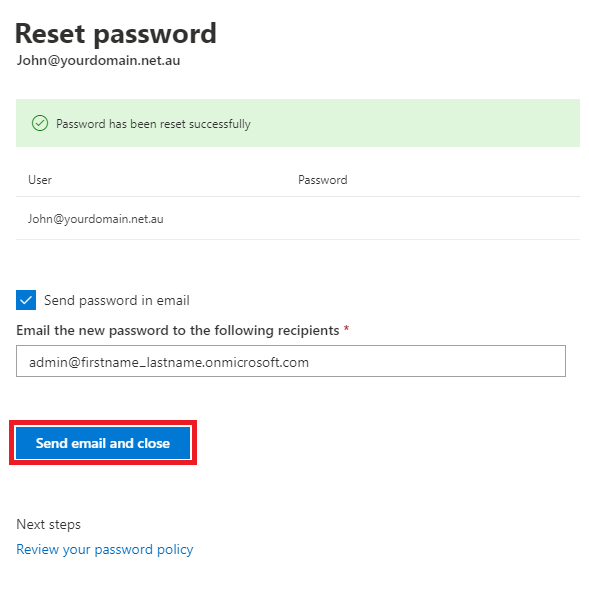Viewport: 589px width, 597px height.
Task: Click the Reset password heading
Action: point(116,34)
